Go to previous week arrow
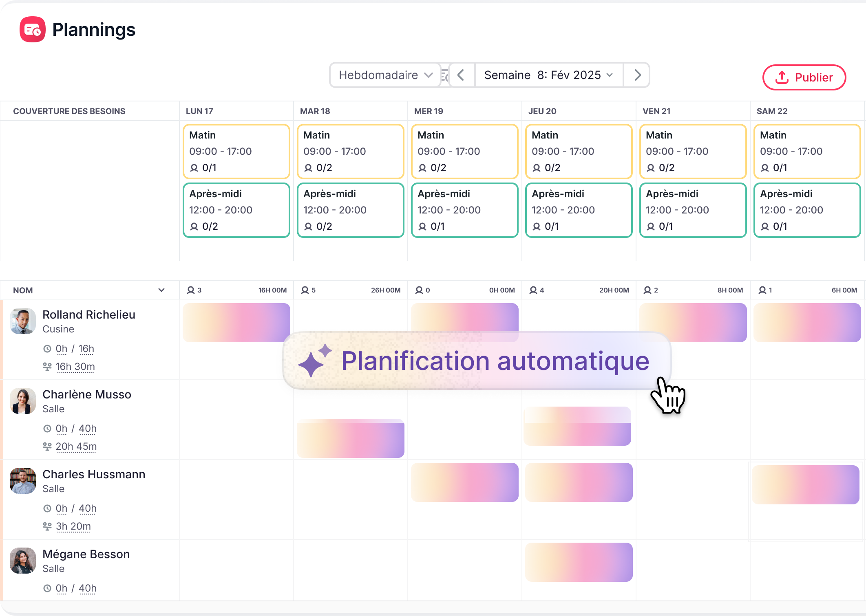Image resolution: width=866 pixels, height=616 pixels. click(461, 75)
